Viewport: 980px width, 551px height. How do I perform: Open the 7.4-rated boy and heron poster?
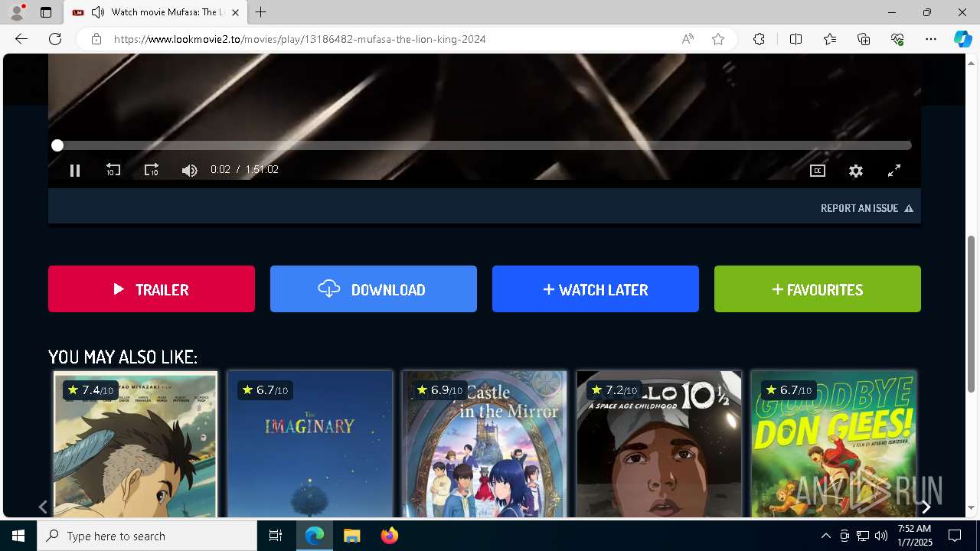(x=136, y=445)
